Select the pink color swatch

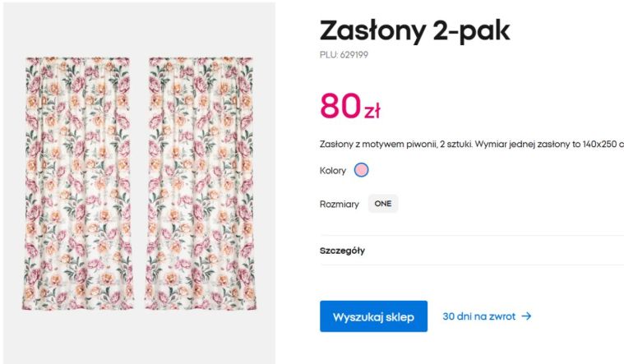click(361, 171)
